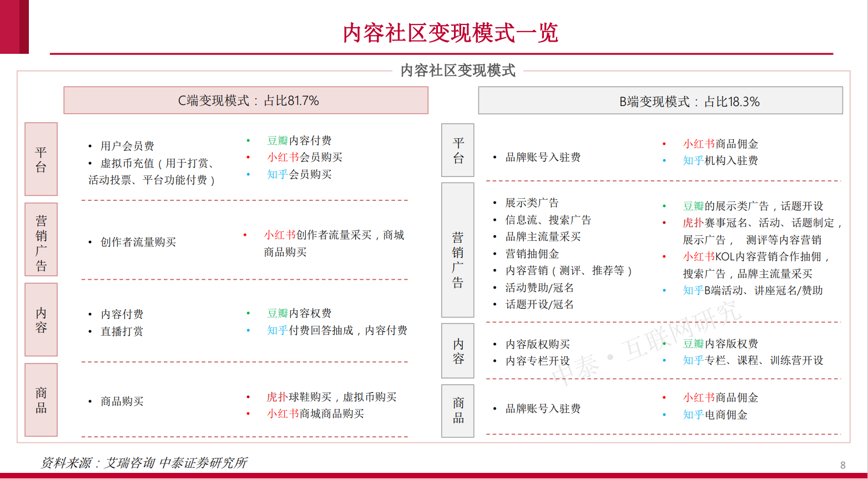
Task: Select the 知乎会员购买 example
Action: [x=299, y=174]
